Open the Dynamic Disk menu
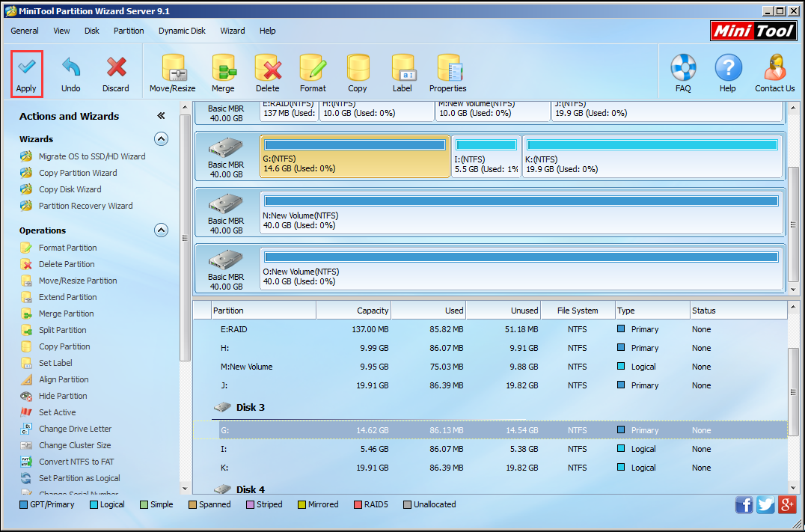 [182, 31]
